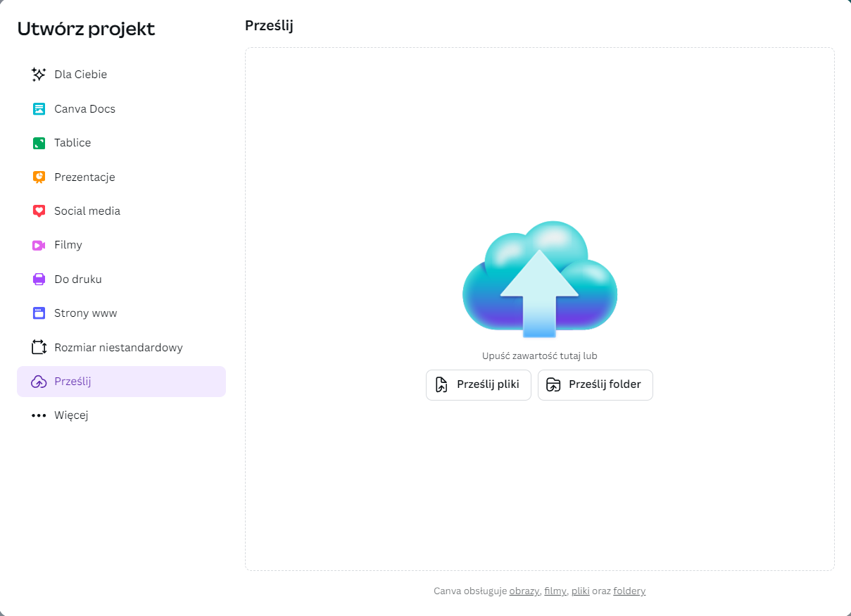Click the Więcej three-dots icon

(39, 415)
